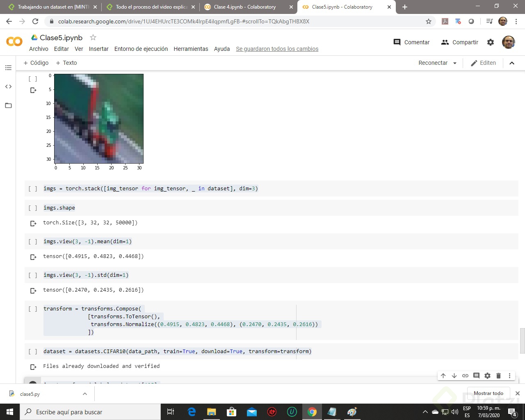
Task: Open the Files folder sidebar panel
Action: pyautogui.click(x=8, y=105)
